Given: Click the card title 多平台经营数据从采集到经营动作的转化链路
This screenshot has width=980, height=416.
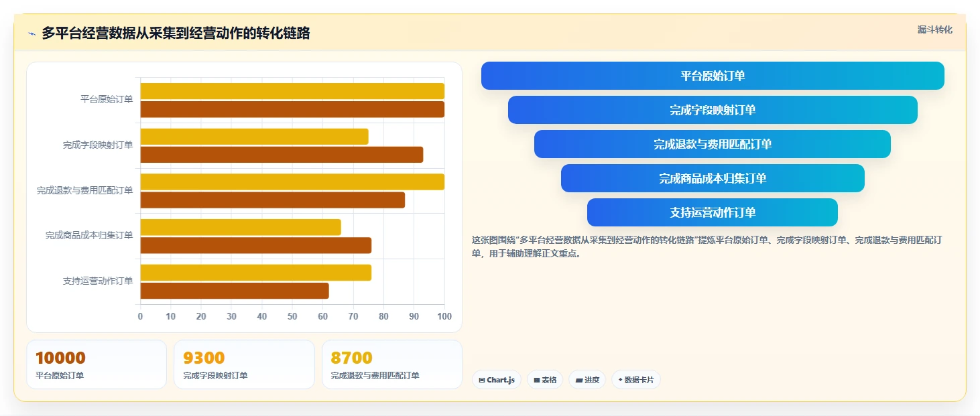Looking at the screenshot, I should pos(176,33).
